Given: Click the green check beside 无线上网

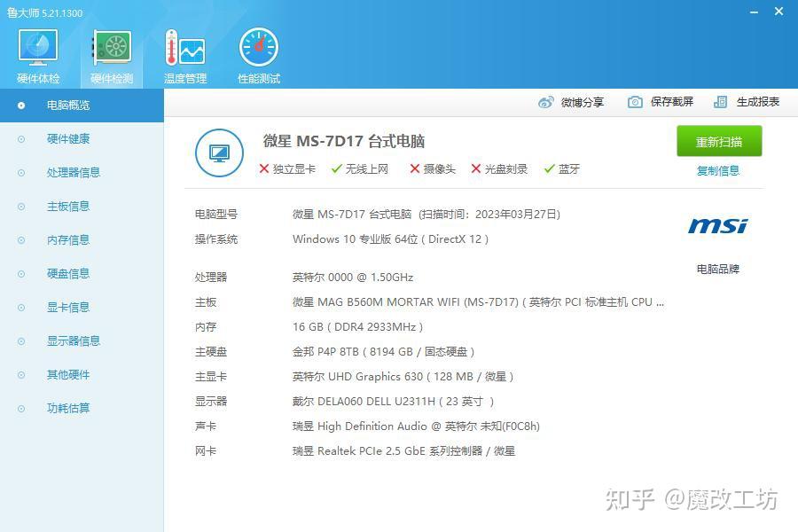Looking at the screenshot, I should [x=336, y=170].
